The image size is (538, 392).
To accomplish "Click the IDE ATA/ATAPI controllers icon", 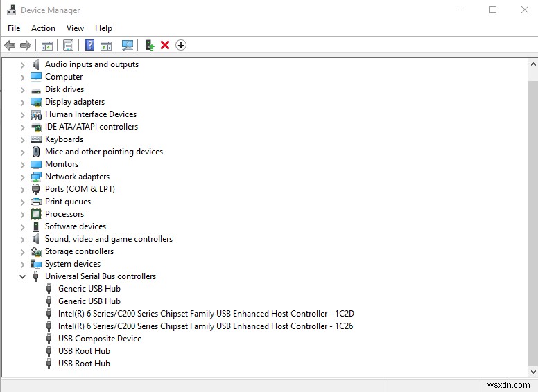I will (x=35, y=127).
